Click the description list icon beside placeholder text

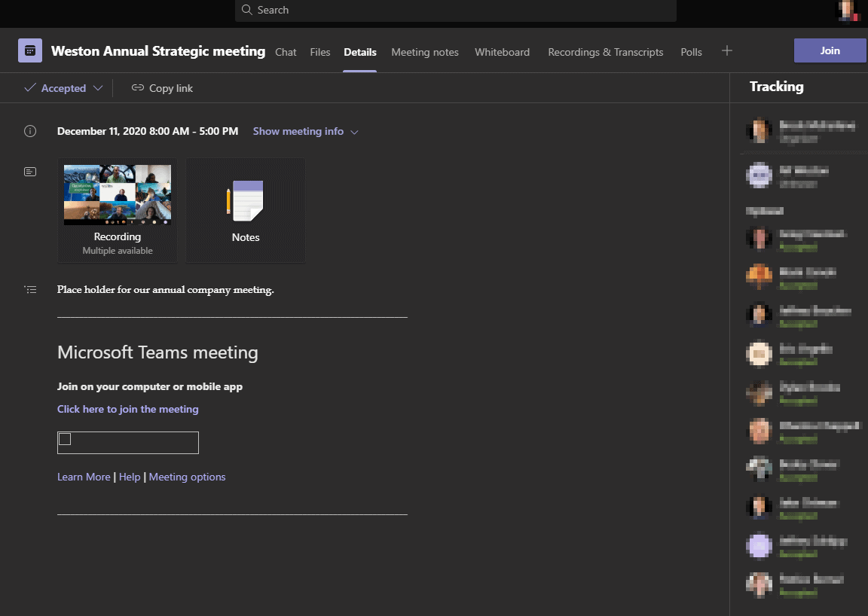pyautogui.click(x=30, y=289)
